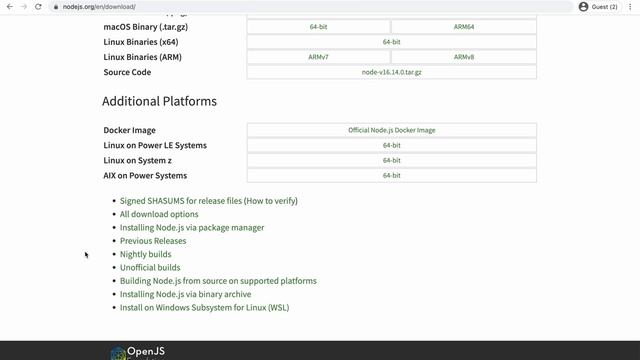
Task: Open Nightly builds link
Action: click(x=146, y=254)
